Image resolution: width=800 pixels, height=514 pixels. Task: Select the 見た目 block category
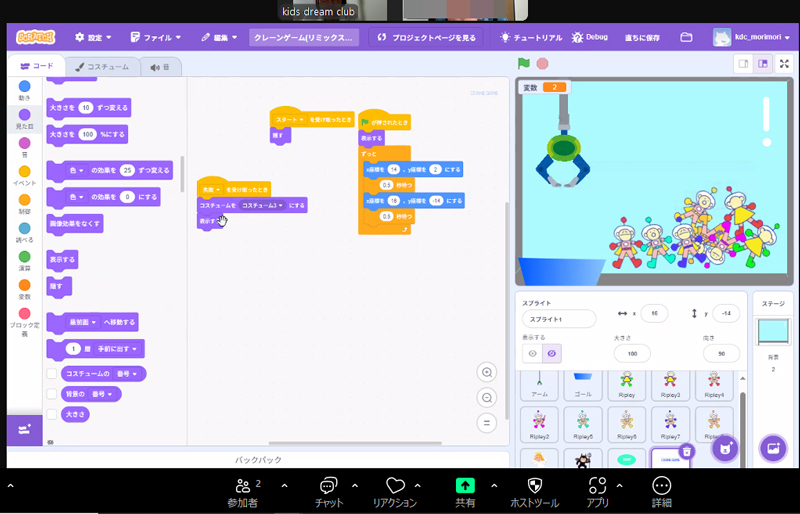tap(24, 118)
